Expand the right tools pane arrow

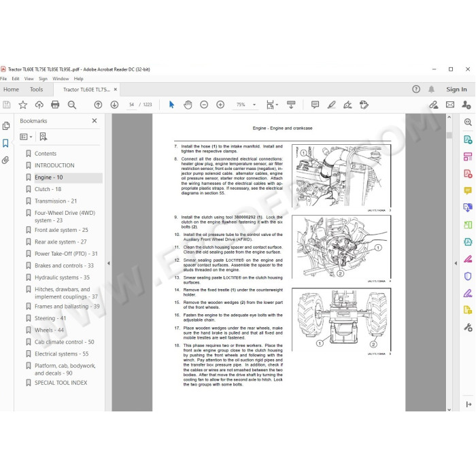[x=456, y=263]
